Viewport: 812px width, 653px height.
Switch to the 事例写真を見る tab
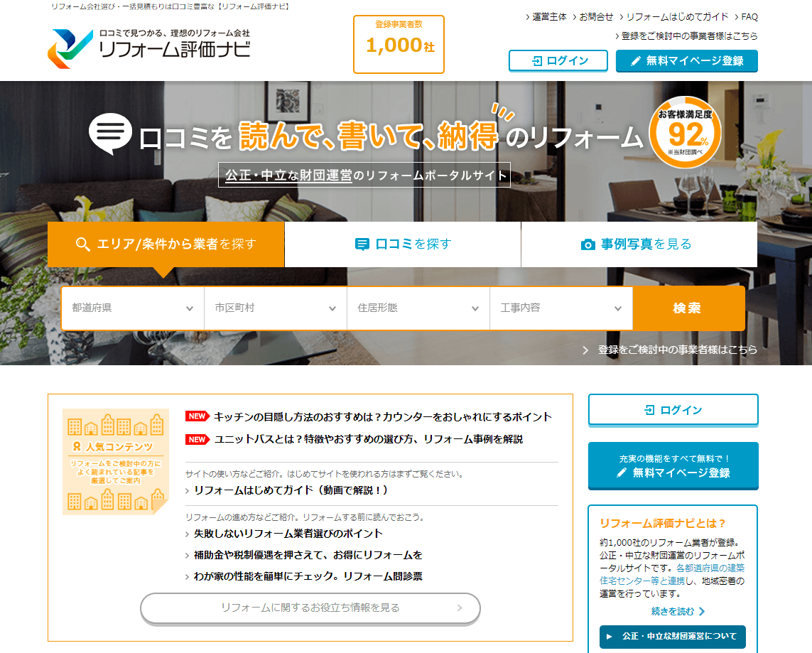pos(639,244)
